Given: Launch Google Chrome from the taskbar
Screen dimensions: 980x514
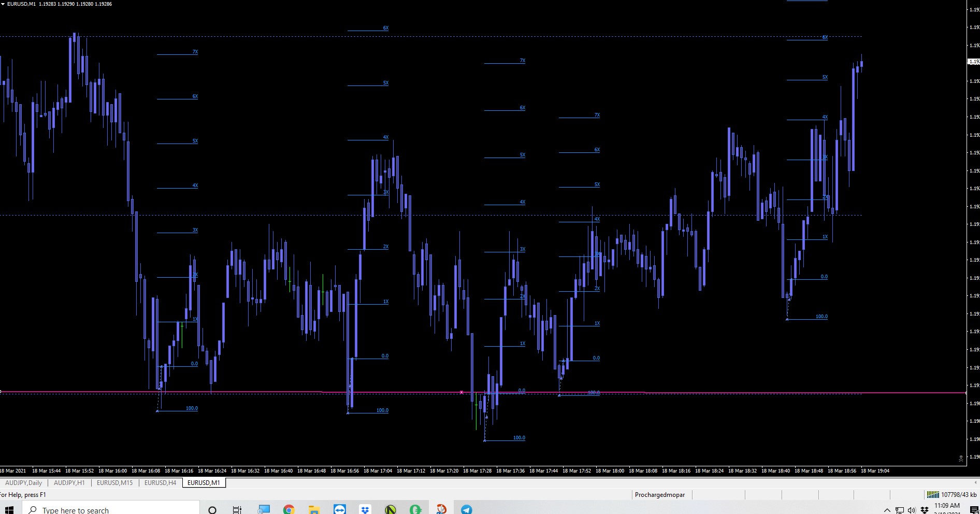Looking at the screenshot, I should pos(289,510).
